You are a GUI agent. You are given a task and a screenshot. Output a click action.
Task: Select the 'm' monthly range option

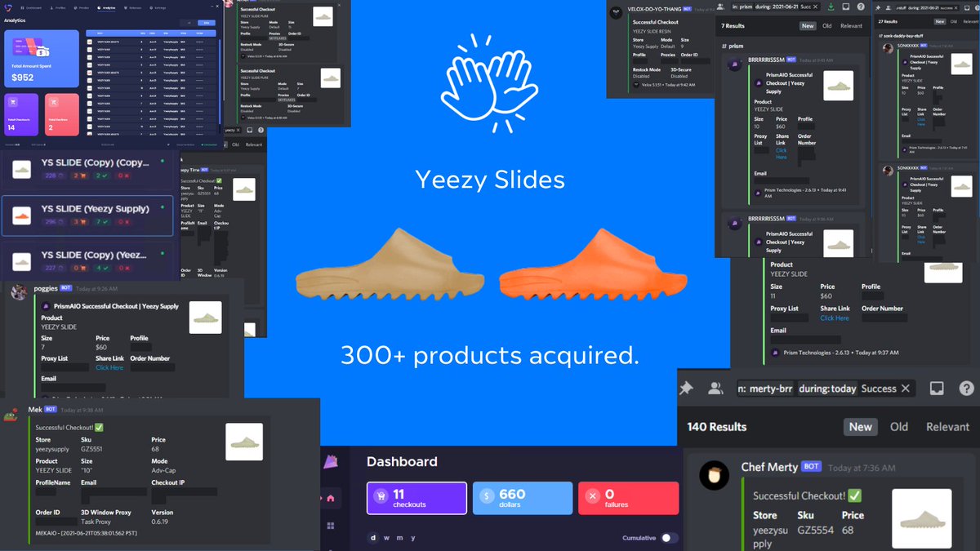click(x=399, y=538)
